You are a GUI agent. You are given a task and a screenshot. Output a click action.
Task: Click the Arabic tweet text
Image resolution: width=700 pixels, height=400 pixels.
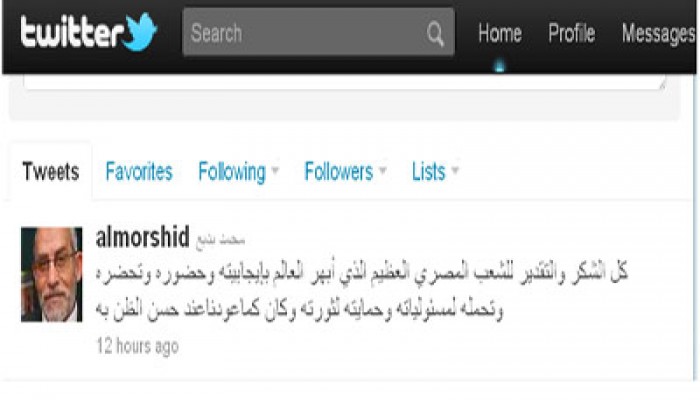click(x=362, y=291)
